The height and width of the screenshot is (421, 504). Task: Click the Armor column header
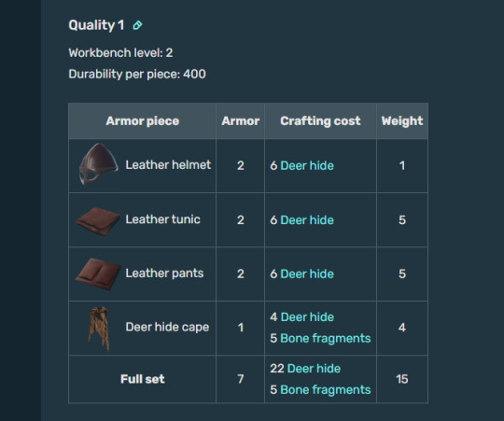(241, 121)
